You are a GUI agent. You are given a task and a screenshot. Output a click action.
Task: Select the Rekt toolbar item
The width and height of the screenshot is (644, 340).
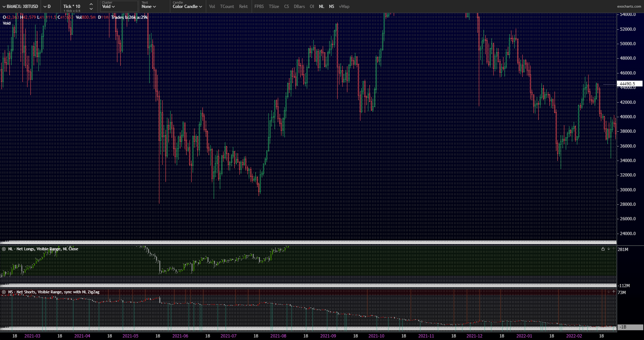coord(243,7)
